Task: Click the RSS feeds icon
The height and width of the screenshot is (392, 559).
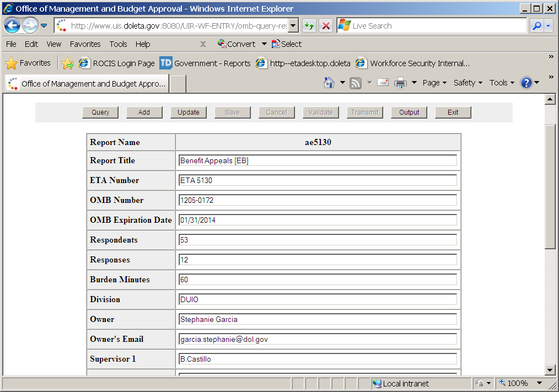Action: coord(356,83)
